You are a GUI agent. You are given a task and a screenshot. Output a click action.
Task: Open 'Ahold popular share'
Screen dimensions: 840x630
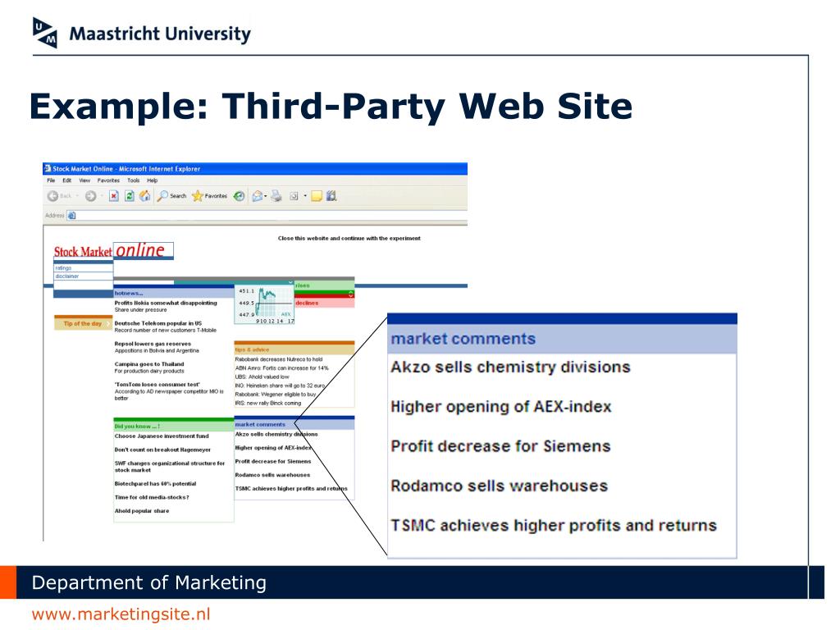point(142,511)
